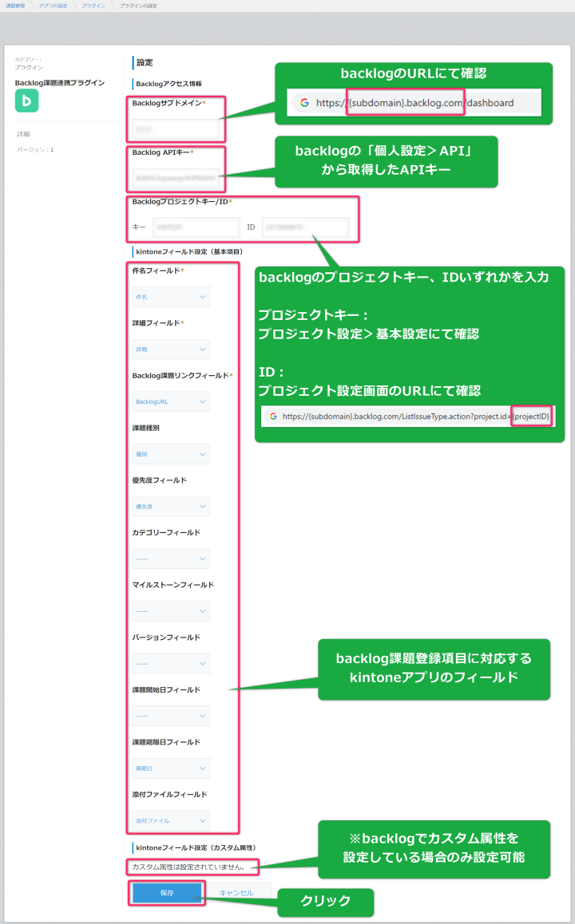Expand the 添付ファイルフィールド dropdown

171,820
